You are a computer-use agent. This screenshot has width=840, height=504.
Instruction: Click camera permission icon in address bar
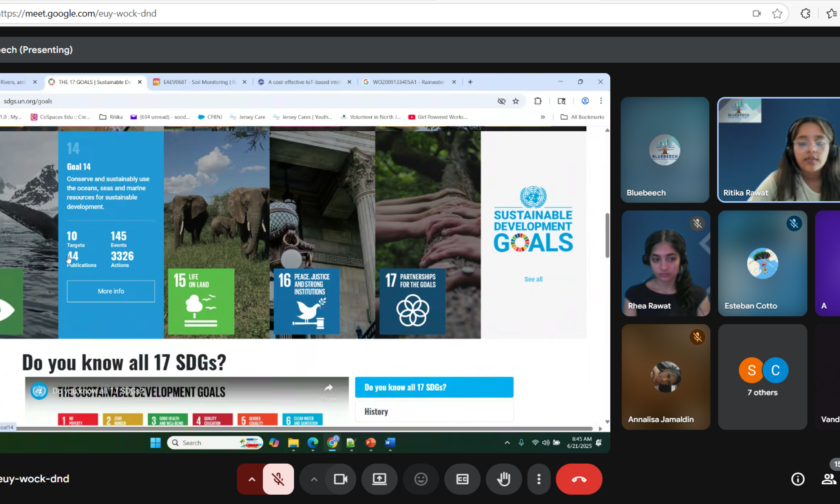click(x=756, y=13)
